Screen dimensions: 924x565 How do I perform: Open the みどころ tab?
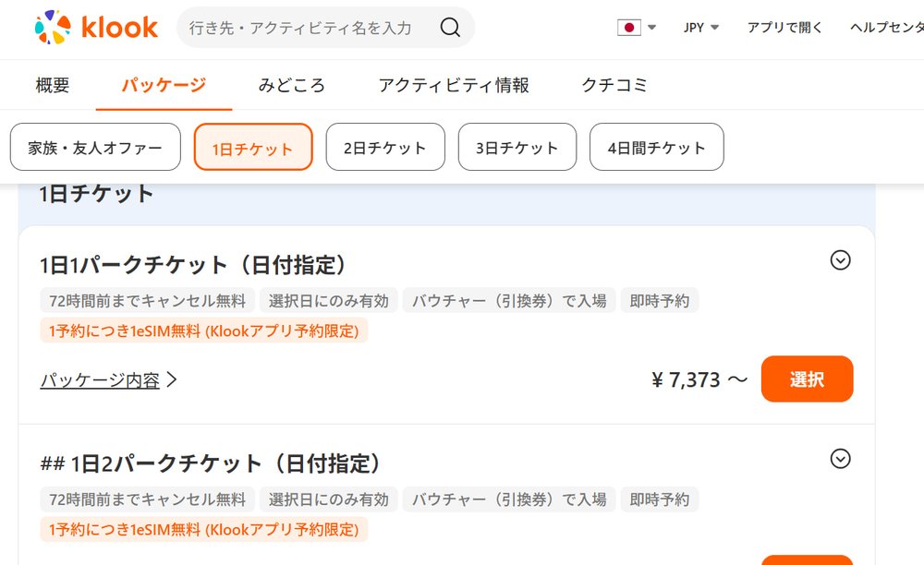[293, 85]
